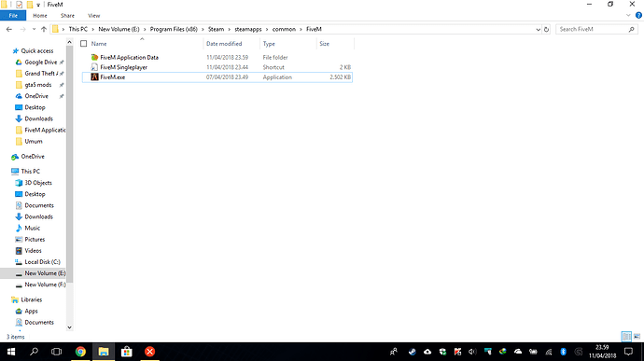Open the Windows Start menu

(x=11, y=352)
